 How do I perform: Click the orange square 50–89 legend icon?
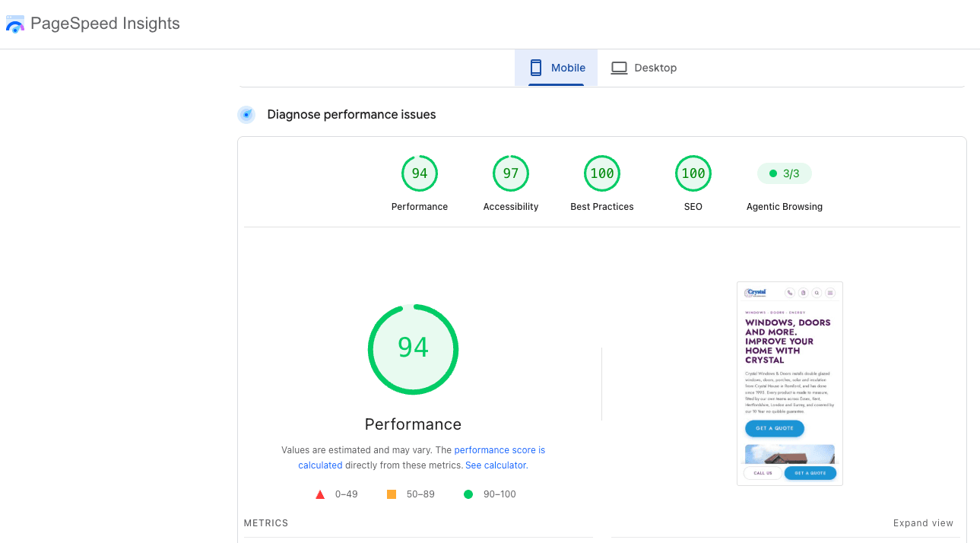(392, 494)
